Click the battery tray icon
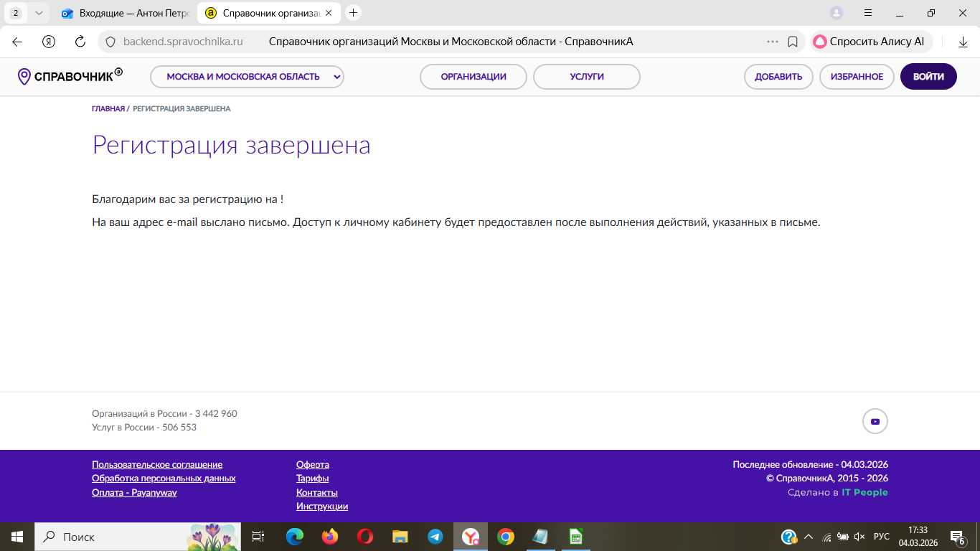Image resolution: width=980 pixels, height=551 pixels. [x=842, y=537]
